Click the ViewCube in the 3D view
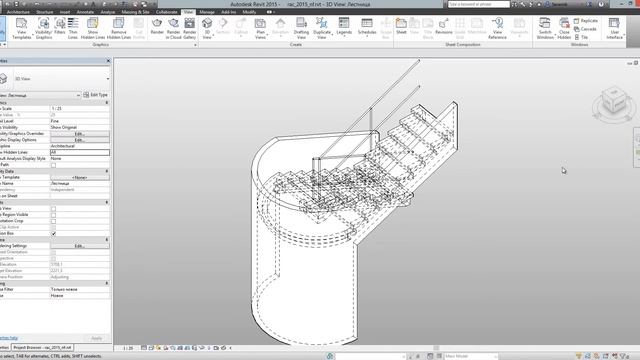 coord(613,101)
